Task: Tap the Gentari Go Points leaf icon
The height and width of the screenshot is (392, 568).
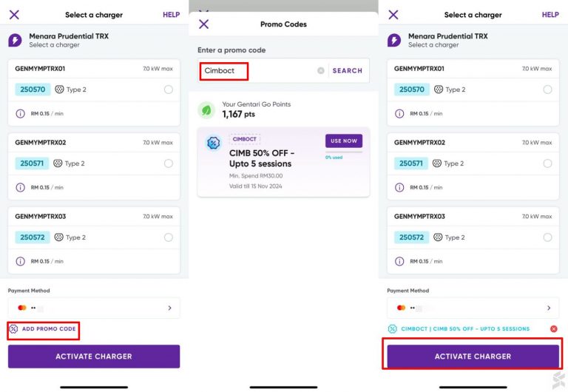Action: (206, 110)
